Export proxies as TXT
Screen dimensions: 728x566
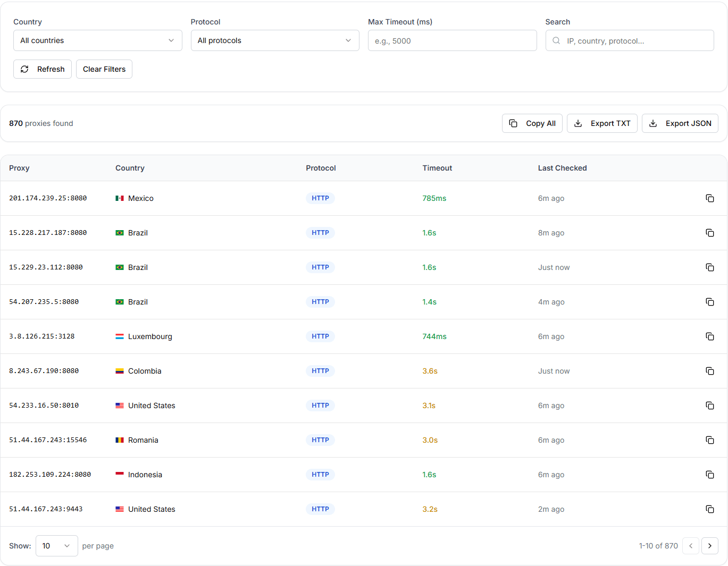pos(602,123)
